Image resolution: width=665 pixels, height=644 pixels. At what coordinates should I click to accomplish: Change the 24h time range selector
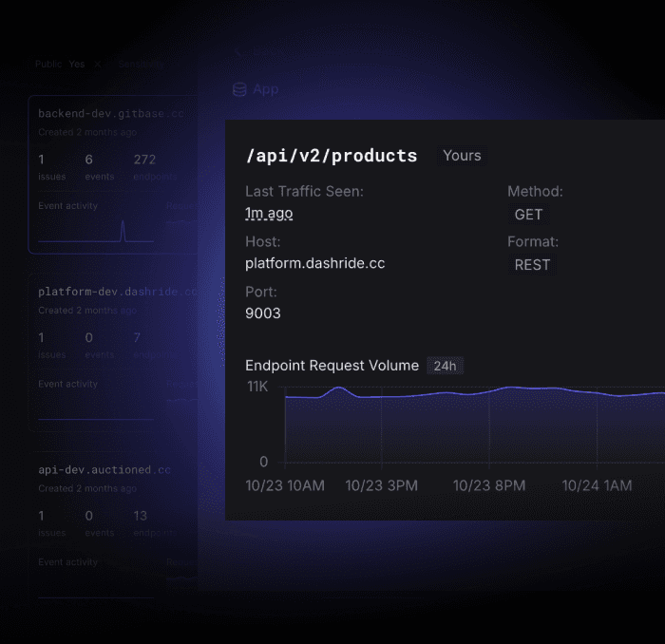pyautogui.click(x=444, y=366)
